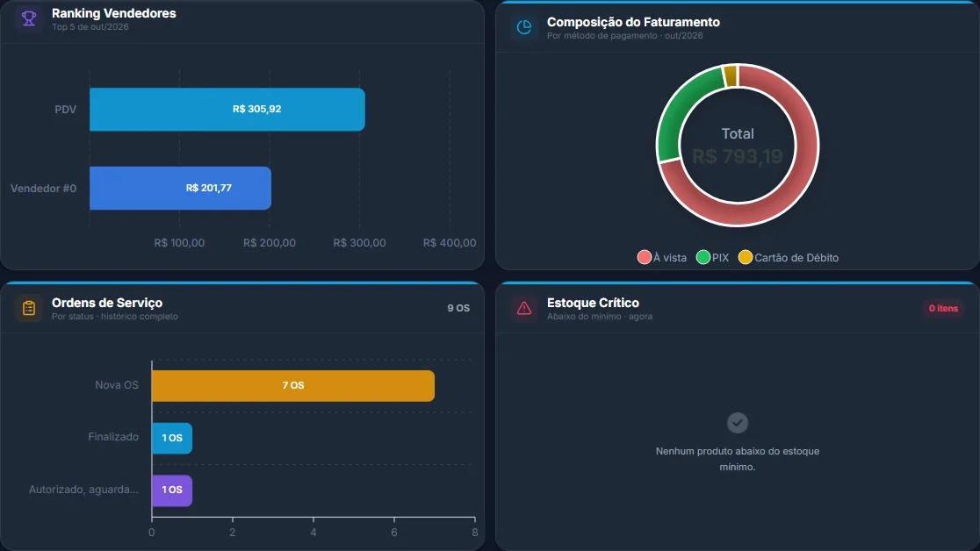This screenshot has width=980, height=551.
Task: Click the Top 5 de out/2026 subtitle
Action: coord(90,27)
